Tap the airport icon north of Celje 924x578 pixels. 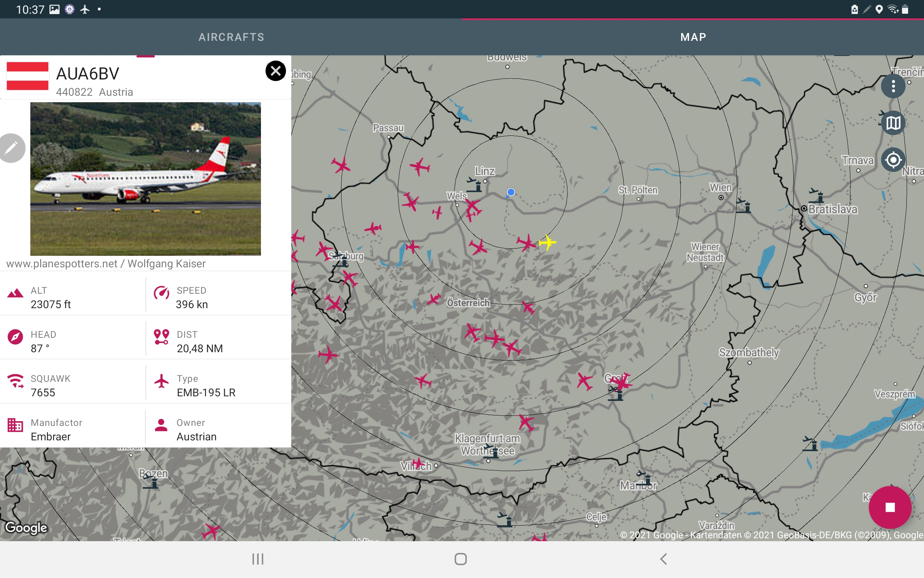(x=505, y=519)
